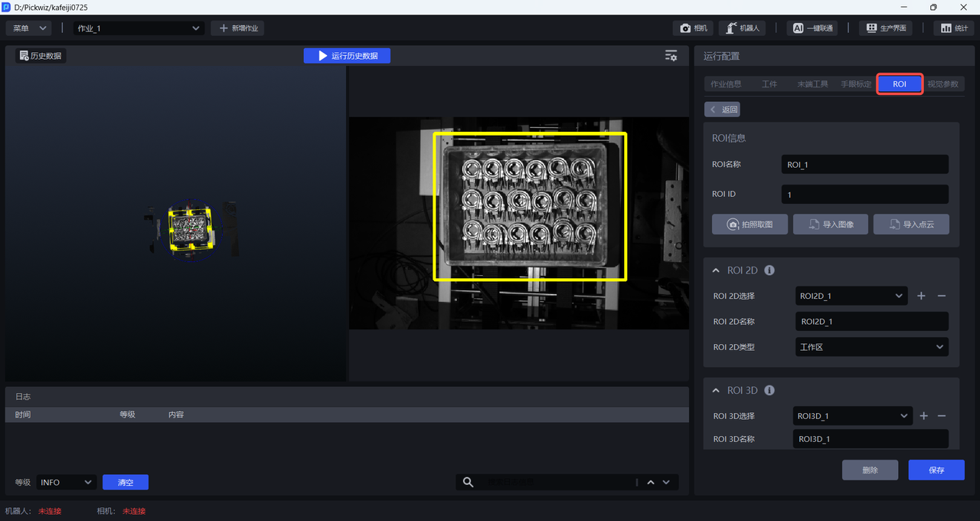The height and width of the screenshot is (521, 980).
Task: Switch to the 手眼标定 tab
Action: [856, 84]
